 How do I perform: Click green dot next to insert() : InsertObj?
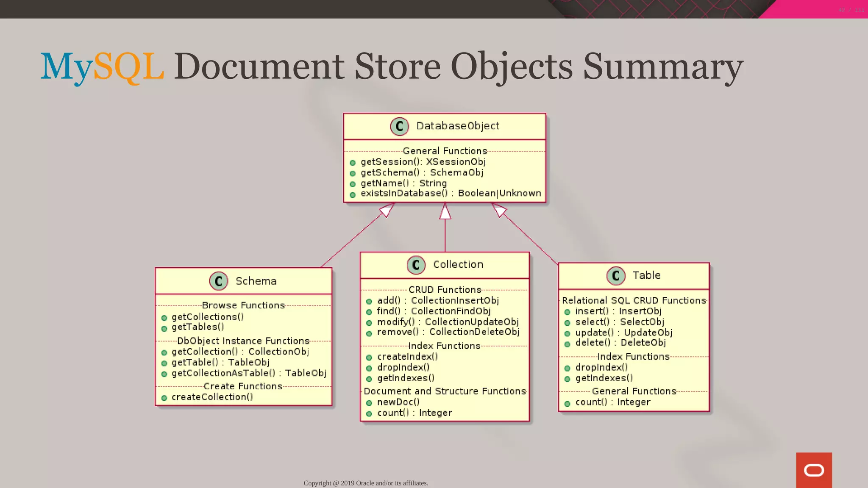point(567,312)
